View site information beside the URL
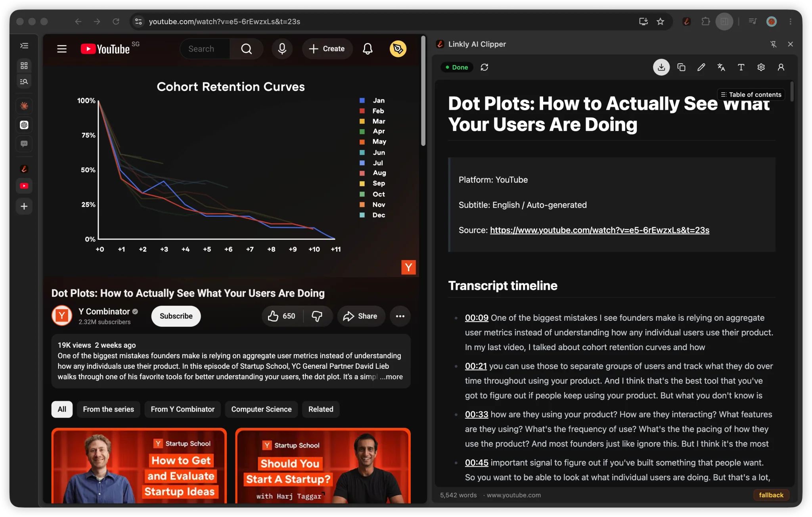Image resolution: width=812 pixels, height=517 pixels. [138, 21]
